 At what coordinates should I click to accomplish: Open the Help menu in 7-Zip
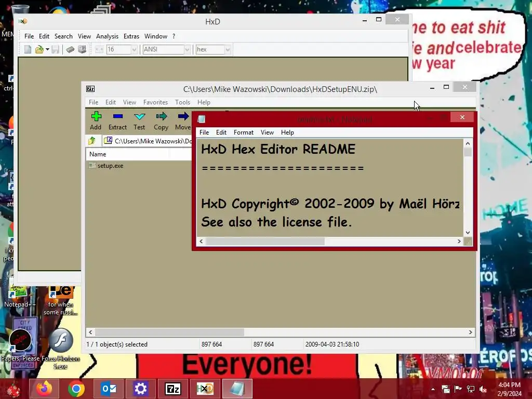[204, 102]
